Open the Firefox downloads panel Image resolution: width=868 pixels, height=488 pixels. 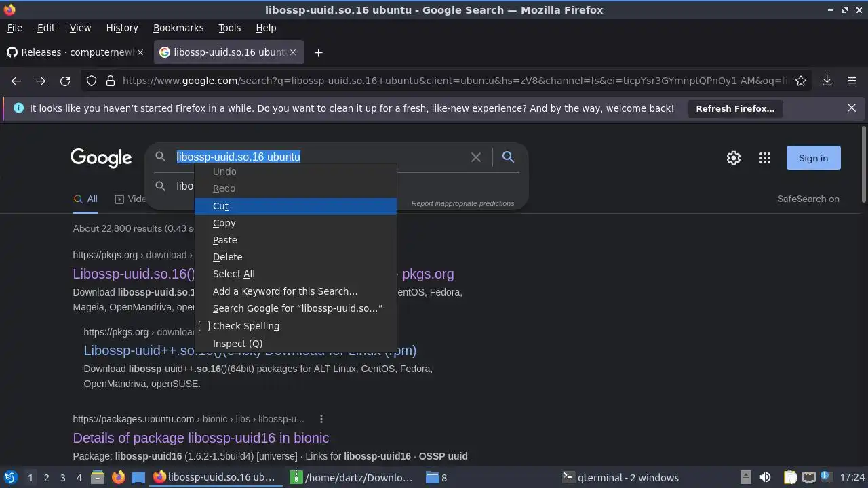click(827, 81)
